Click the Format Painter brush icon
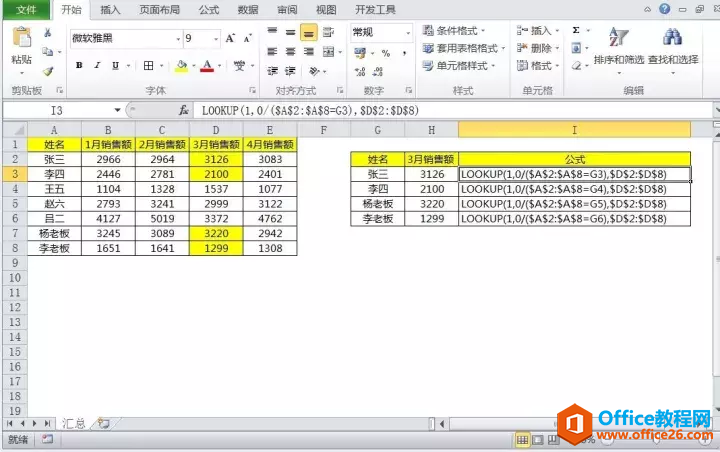720x452 pixels. point(48,71)
